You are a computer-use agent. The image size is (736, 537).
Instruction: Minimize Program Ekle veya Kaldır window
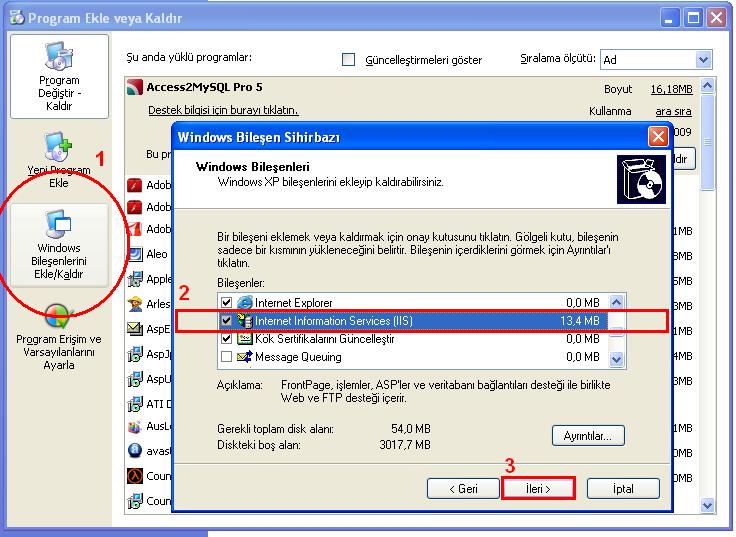[x=669, y=18]
